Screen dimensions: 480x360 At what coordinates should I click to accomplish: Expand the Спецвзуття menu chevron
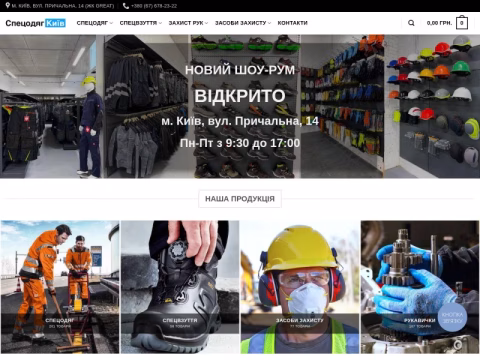pyautogui.click(x=160, y=23)
